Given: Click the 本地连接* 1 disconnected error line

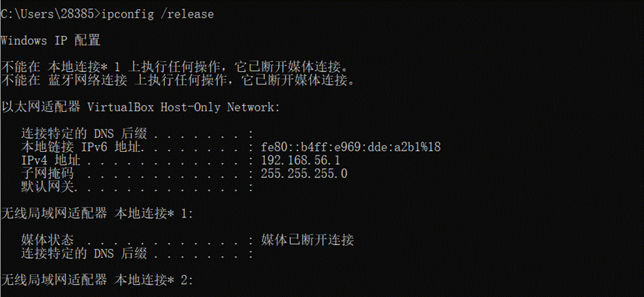Looking at the screenshot, I should point(178,68).
